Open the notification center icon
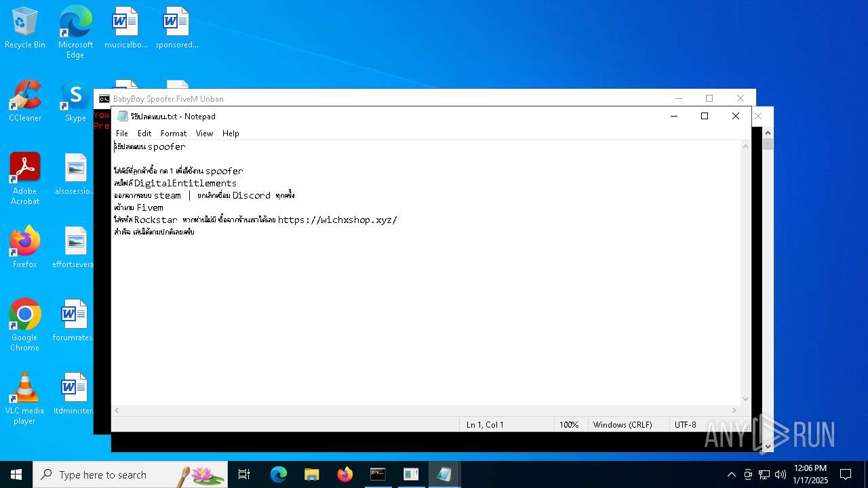 tap(846, 474)
